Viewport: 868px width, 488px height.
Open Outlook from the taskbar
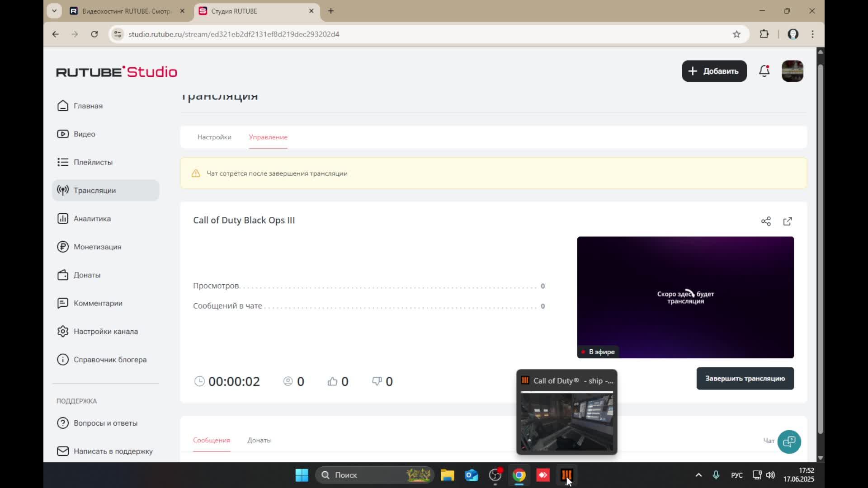point(471,475)
